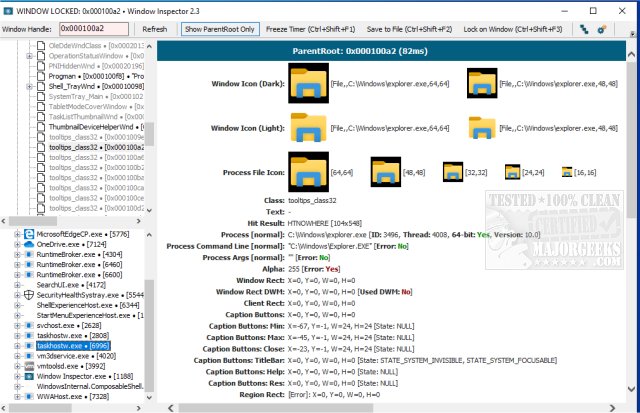The width and height of the screenshot is (640, 413).
Task: Toggle Freeze Timer
Action: click(x=312, y=29)
